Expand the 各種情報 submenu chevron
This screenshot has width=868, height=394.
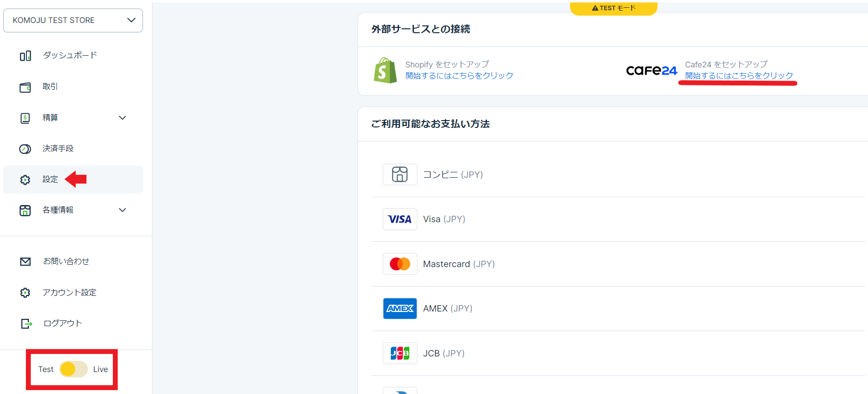[x=123, y=210]
